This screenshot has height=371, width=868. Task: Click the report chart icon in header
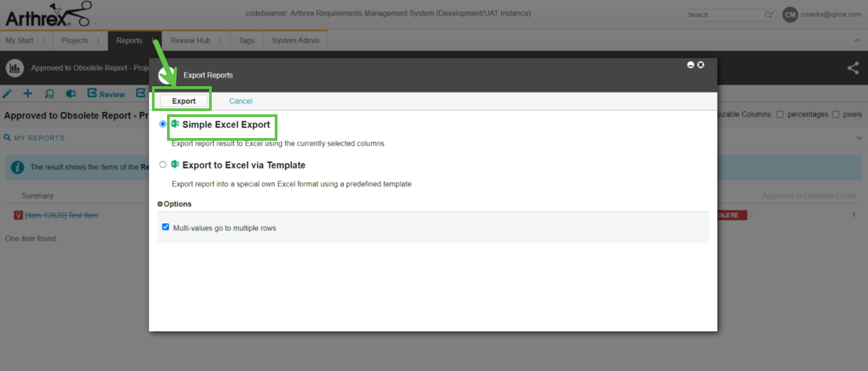(x=15, y=68)
